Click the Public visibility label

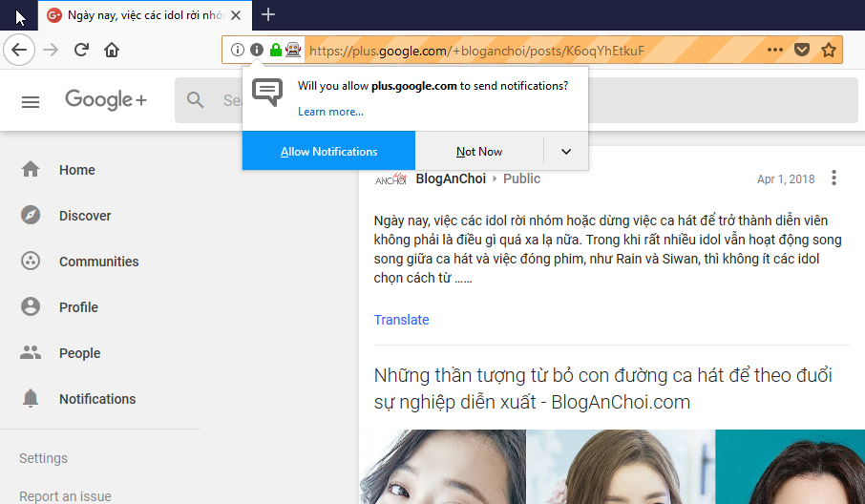pyautogui.click(x=521, y=178)
